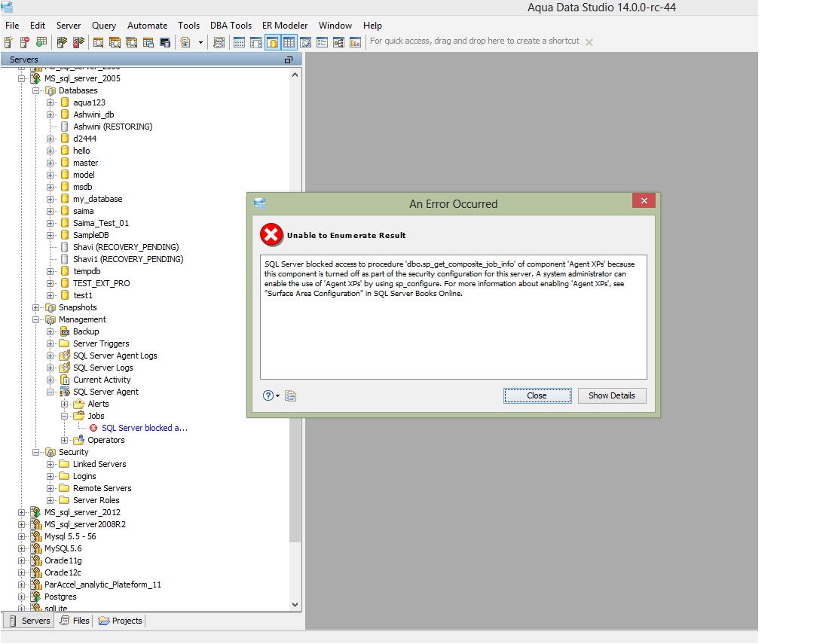Expand the MS_sql_server_2012 server
Image resolution: width=835 pixels, height=644 pixels.
pyautogui.click(x=21, y=512)
